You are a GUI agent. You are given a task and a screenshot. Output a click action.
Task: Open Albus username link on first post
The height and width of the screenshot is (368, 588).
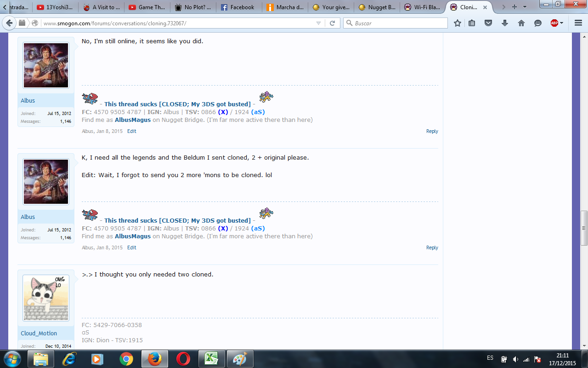[28, 101]
